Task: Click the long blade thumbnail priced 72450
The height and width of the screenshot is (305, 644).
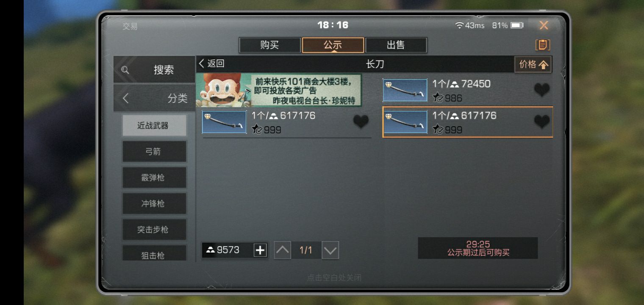Action: click(x=405, y=90)
